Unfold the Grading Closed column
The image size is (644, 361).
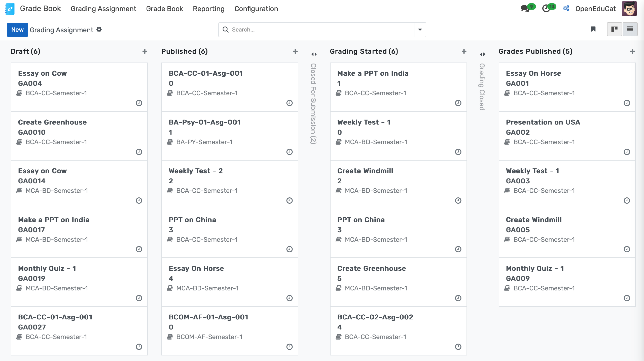pos(482,54)
